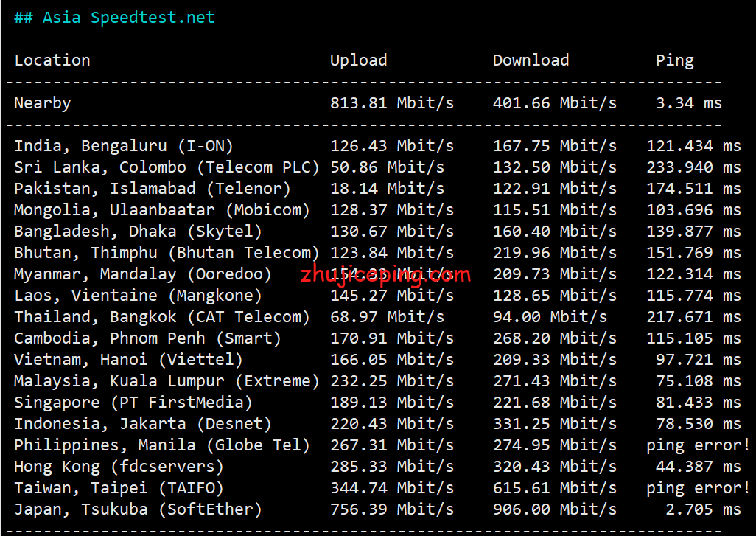Click the Location column header

[x=52, y=60]
